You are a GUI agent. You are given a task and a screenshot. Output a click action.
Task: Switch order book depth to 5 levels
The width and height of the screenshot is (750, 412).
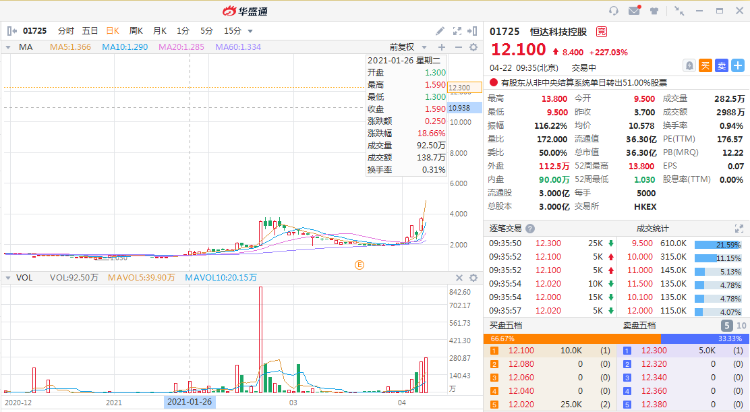click(x=727, y=326)
